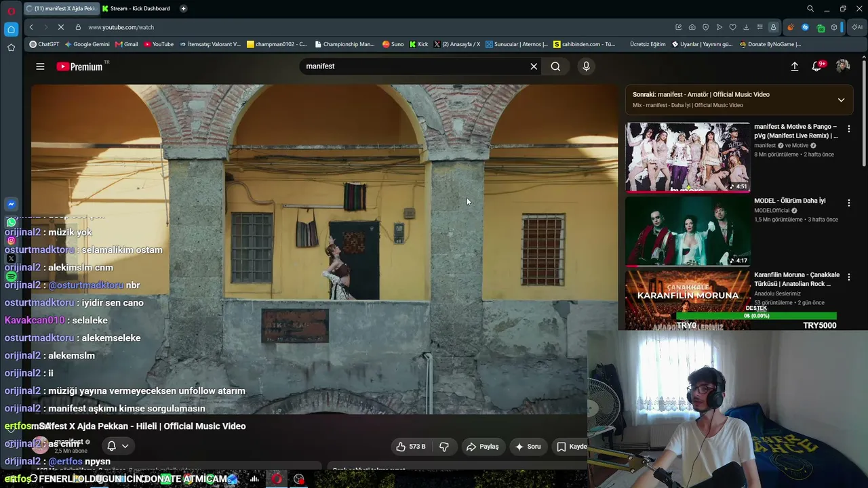This screenshot has width=868, height=488.
Task: Open İtemsatış Valorant bookmark
Action: pos(210,44)
